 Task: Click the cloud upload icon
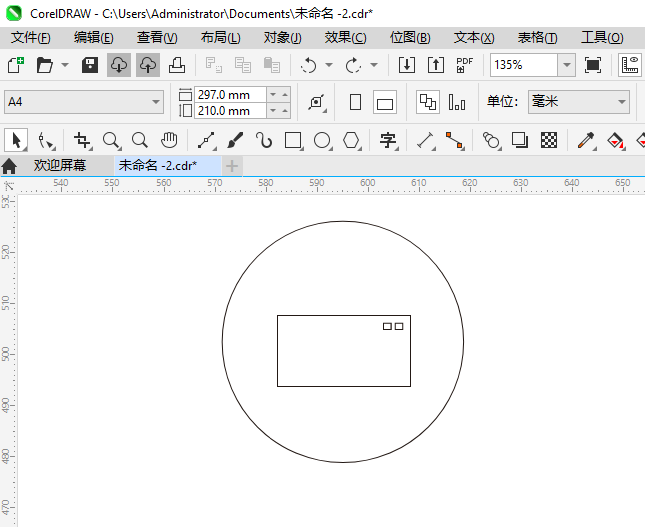[148, 65]
